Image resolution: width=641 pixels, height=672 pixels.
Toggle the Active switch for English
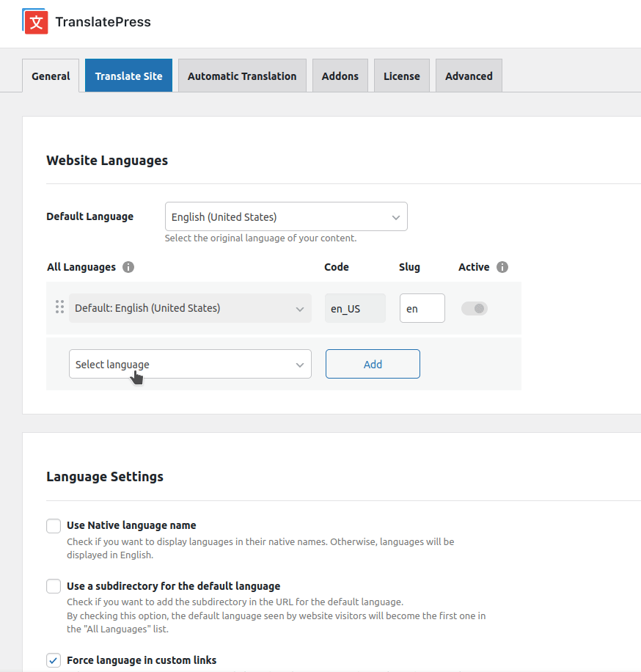475,308
